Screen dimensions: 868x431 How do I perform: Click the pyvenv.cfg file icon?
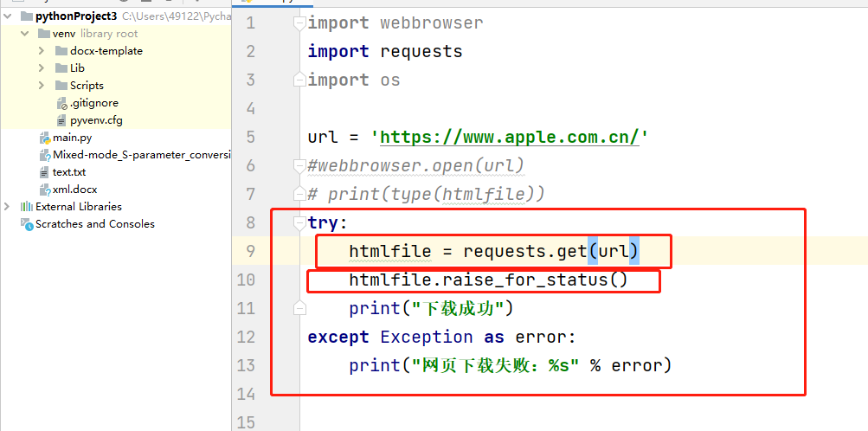pyautogui.click(x=62, y=120)
